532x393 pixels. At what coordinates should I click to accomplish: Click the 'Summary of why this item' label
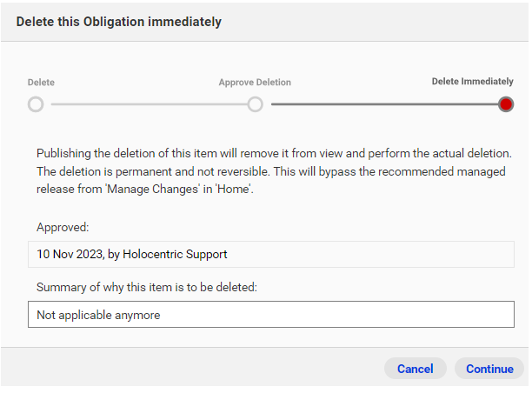point(147,288)
